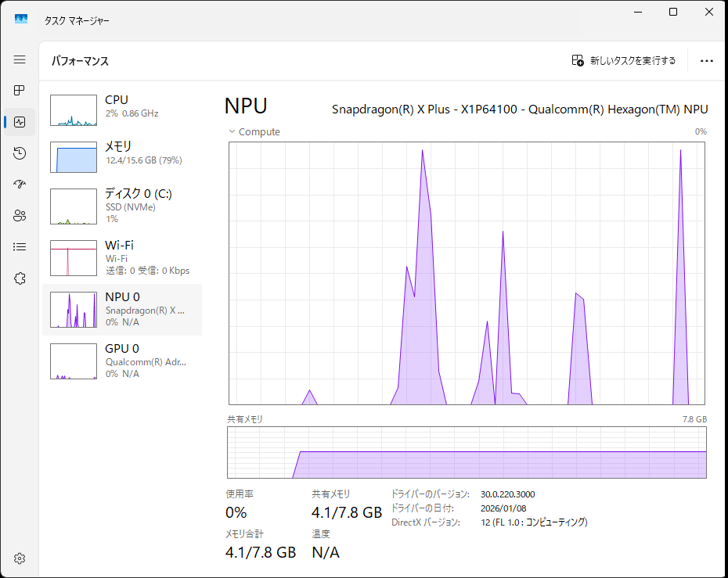Click the large NPU heading
728x578 pixels.
tap(246, 106)
